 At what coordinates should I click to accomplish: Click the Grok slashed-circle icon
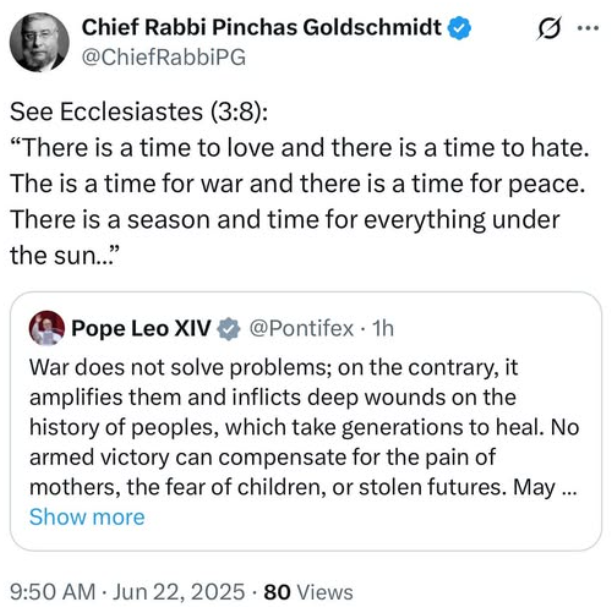pos(550,29)
